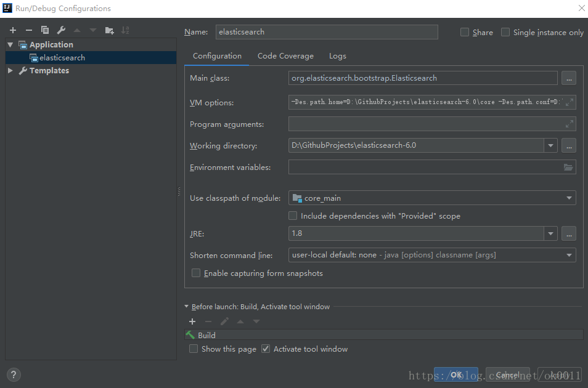The image size is (588, 388).
Task: Click Working directory path field
Action: [416, 145]
